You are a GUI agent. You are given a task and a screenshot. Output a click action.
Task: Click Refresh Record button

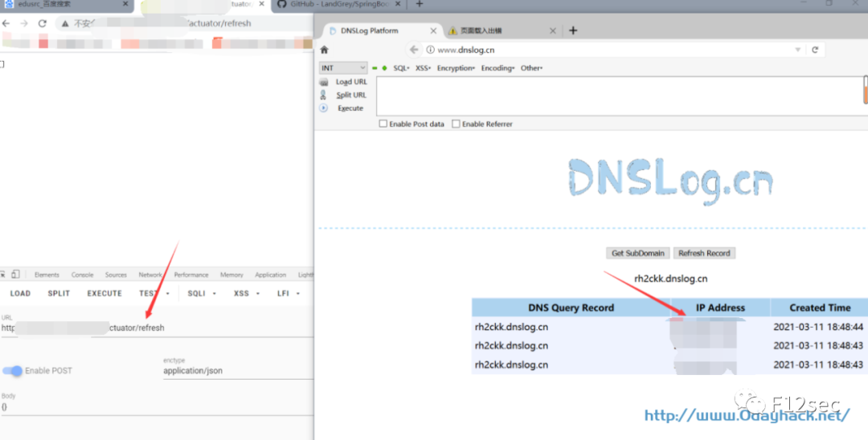pyautogui.click(x=704, y=253)
